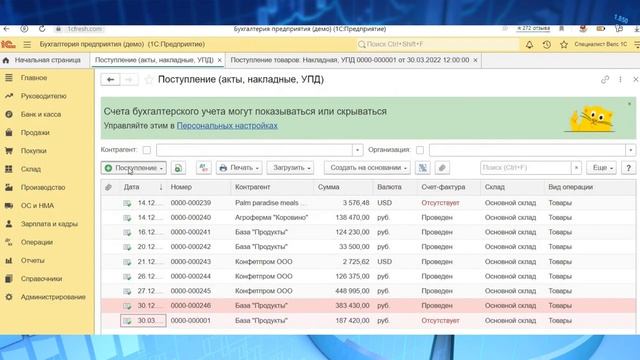Sort by the Дата column header
Viewport: 640px width, 360px height.
[131, 187]
